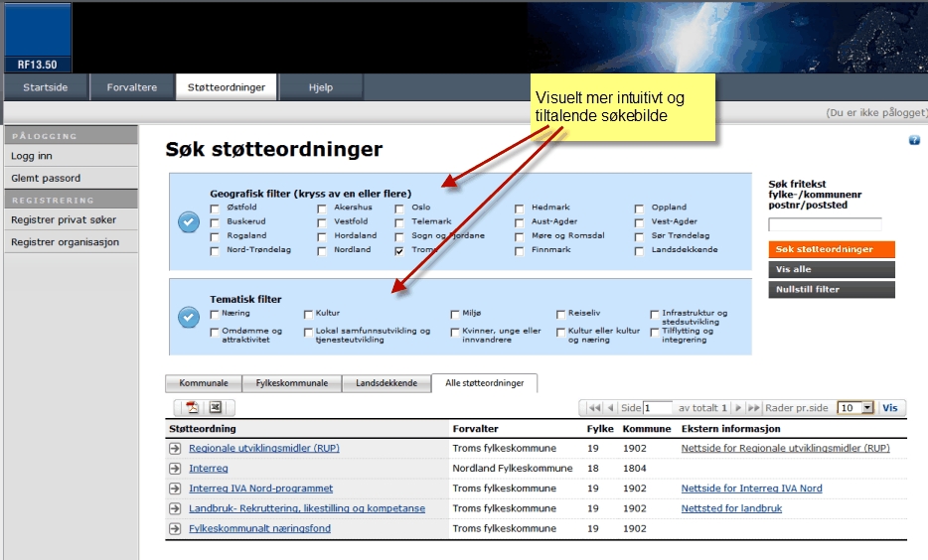Open Regionale utviklingsmidler (RUP) link
928x560 pixels.
(x=264, y=448)
